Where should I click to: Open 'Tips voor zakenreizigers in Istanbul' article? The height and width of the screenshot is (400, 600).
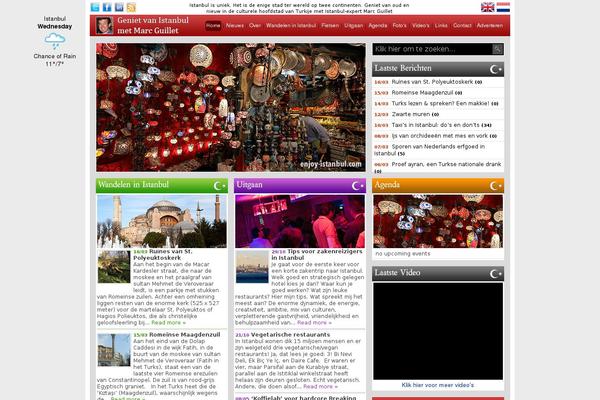[317, 255]
